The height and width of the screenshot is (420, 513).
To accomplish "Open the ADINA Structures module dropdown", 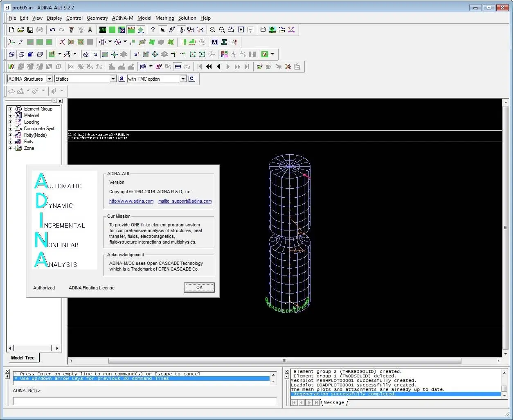I will click(x=49, y=79).
